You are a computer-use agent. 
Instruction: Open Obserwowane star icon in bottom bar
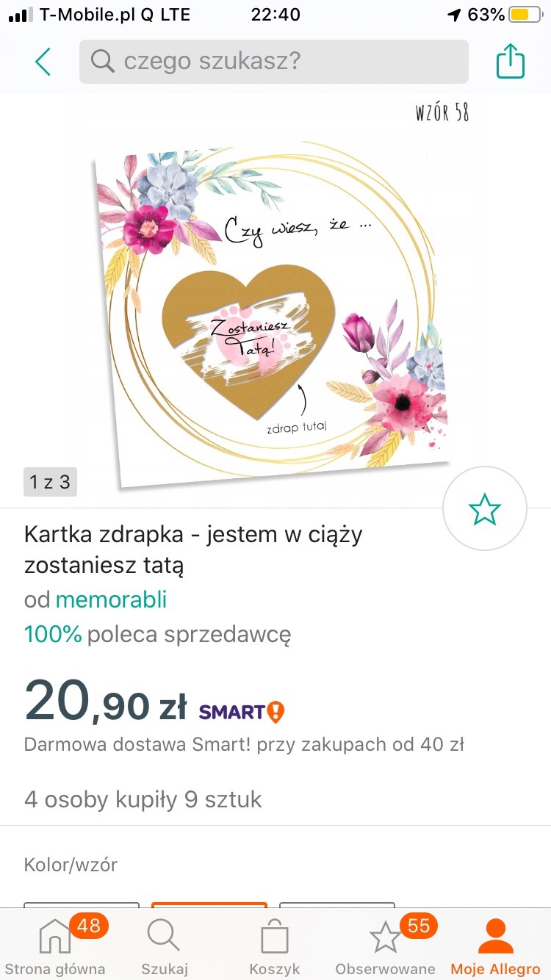[385, 946]
